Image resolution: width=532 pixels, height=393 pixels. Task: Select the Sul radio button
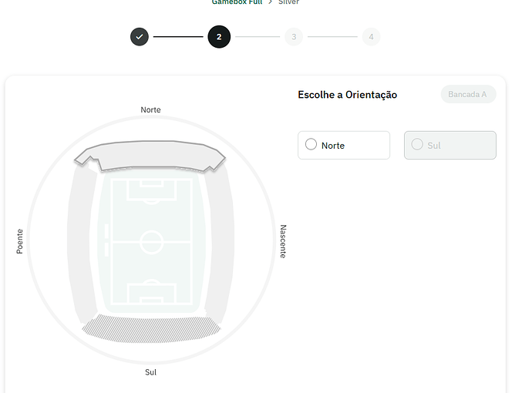tap(417, 144)
